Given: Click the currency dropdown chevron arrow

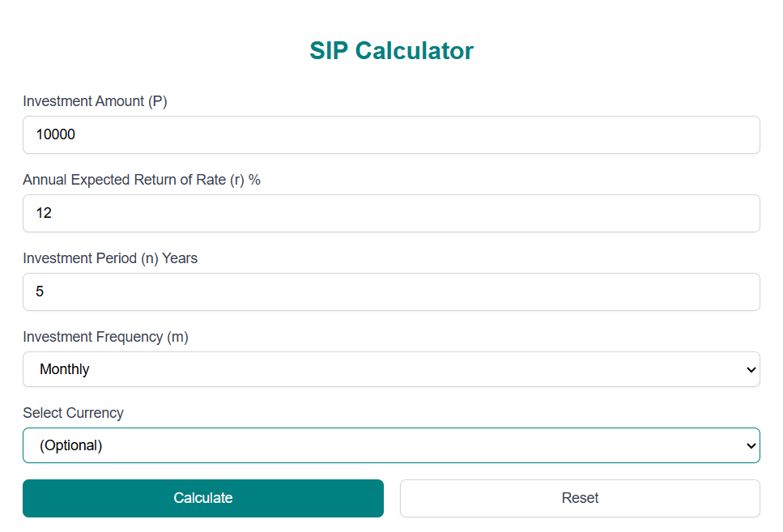Looking at the screenshot, I should [751, 445].
